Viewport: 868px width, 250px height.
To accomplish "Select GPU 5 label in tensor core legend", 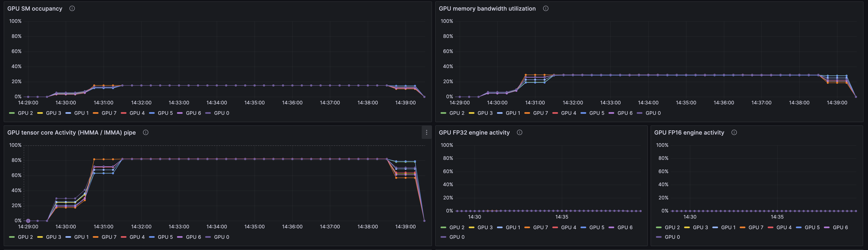I will 165,237.
